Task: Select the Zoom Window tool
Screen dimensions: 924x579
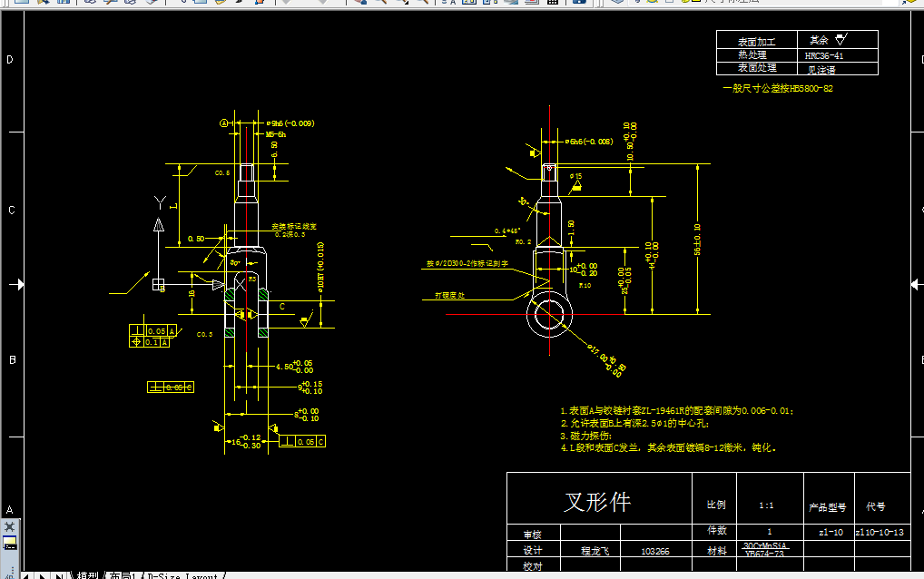Action: tap(405, 5)
